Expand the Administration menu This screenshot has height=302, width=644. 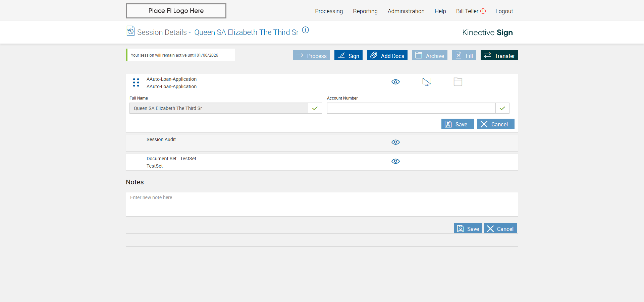[x=406, y=11]
